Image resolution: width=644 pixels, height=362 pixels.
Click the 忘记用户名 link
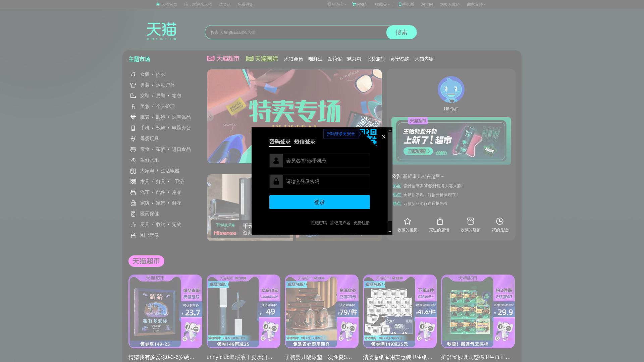[x=340, y=223]
